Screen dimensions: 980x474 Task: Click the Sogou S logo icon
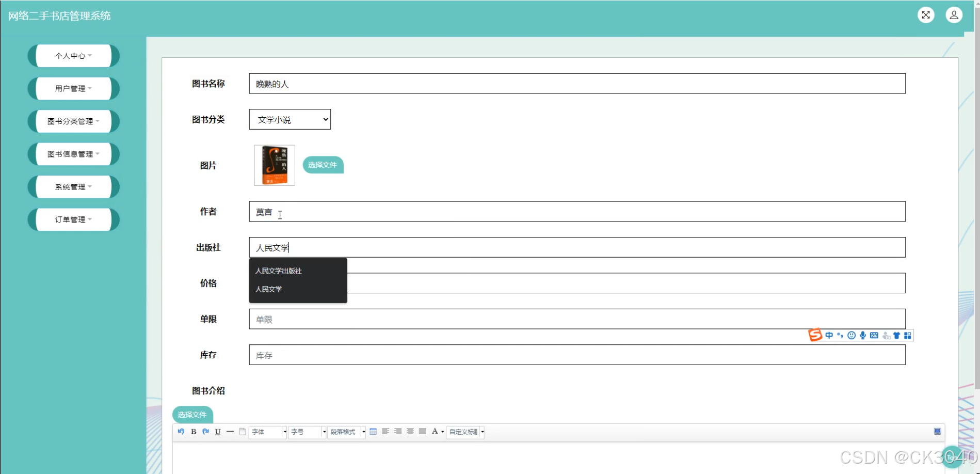pyautogui.click(x=815, y=335)
